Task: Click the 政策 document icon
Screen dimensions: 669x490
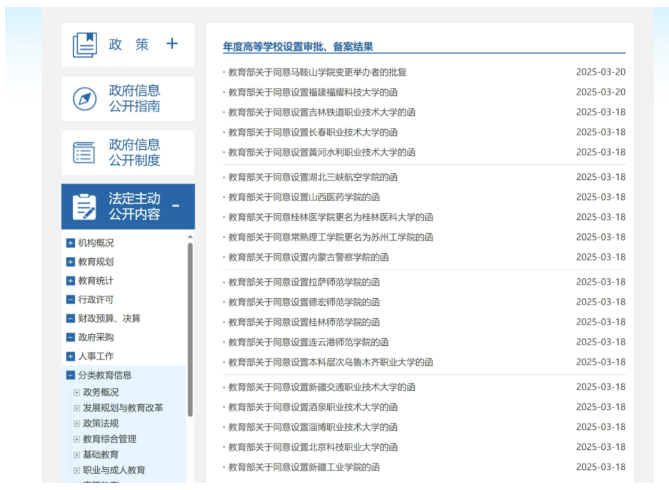Action: (x=85, y=45)
